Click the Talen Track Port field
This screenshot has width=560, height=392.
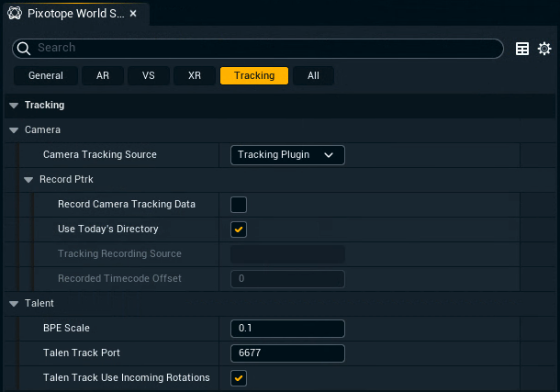[x=287, y=353]
